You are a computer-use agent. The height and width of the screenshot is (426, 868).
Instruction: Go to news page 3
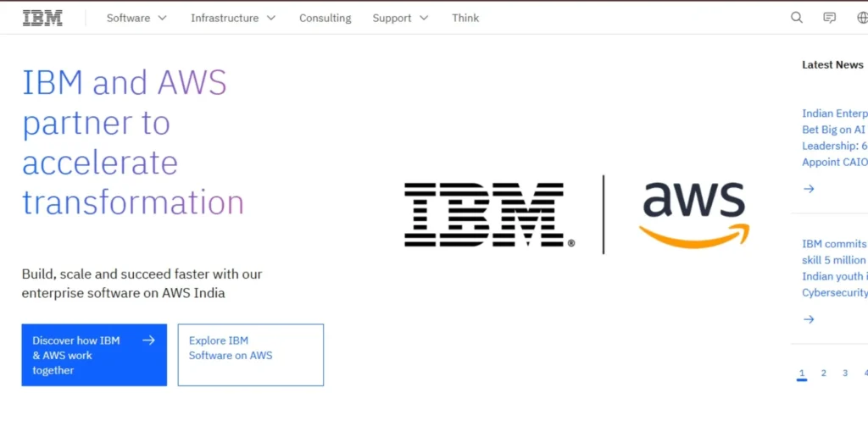tap(845, 373)
